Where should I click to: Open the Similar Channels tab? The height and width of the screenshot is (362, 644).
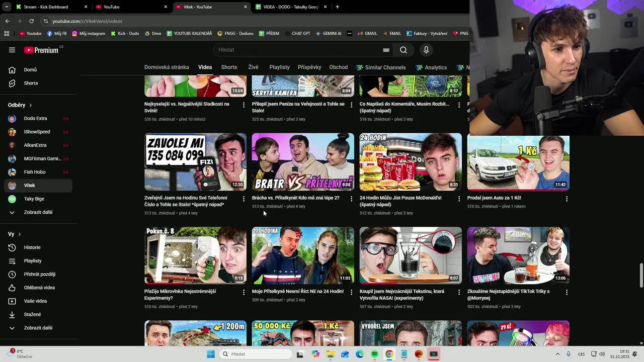point(381,67)
